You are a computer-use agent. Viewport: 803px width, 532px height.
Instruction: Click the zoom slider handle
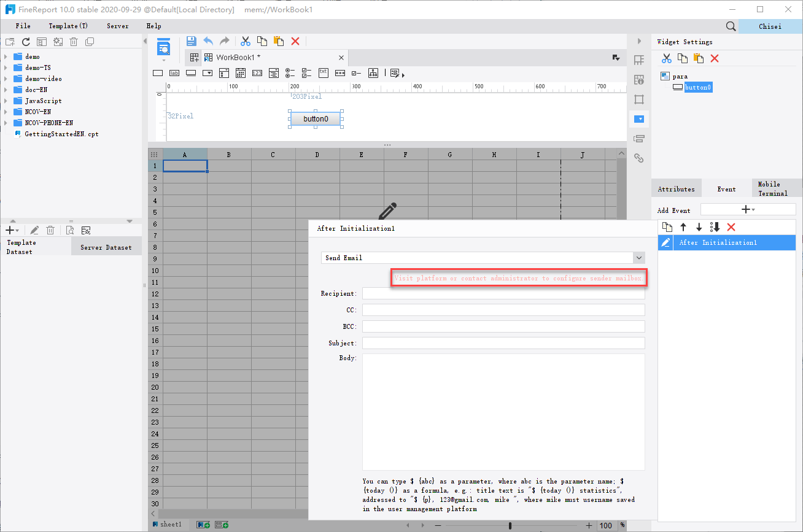point(510,525)
